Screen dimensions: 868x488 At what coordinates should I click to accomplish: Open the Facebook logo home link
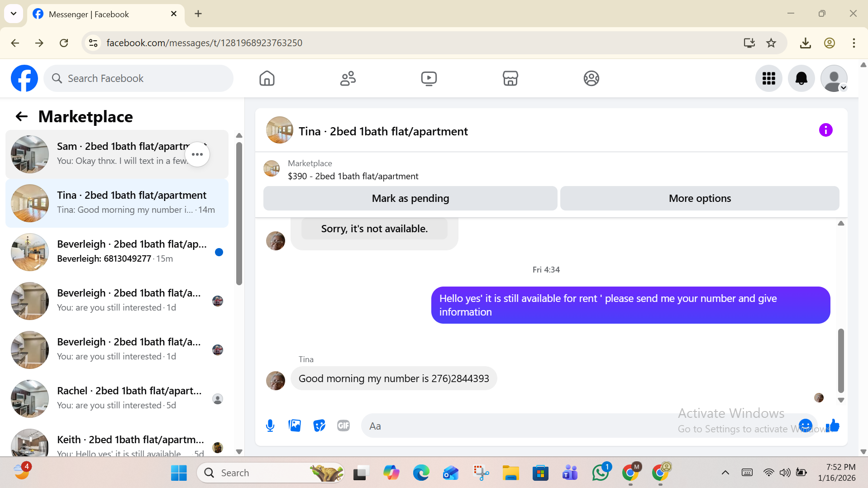tap(24, 78)
